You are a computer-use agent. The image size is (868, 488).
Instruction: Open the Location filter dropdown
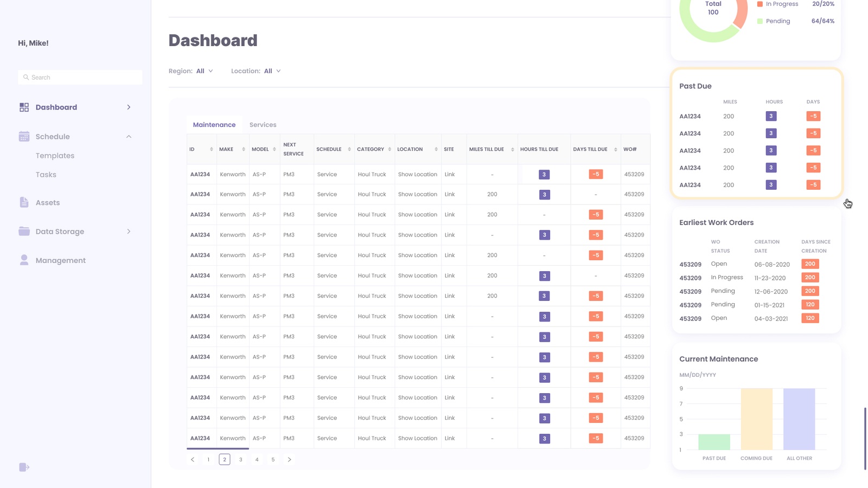click(x=272, y=71)
